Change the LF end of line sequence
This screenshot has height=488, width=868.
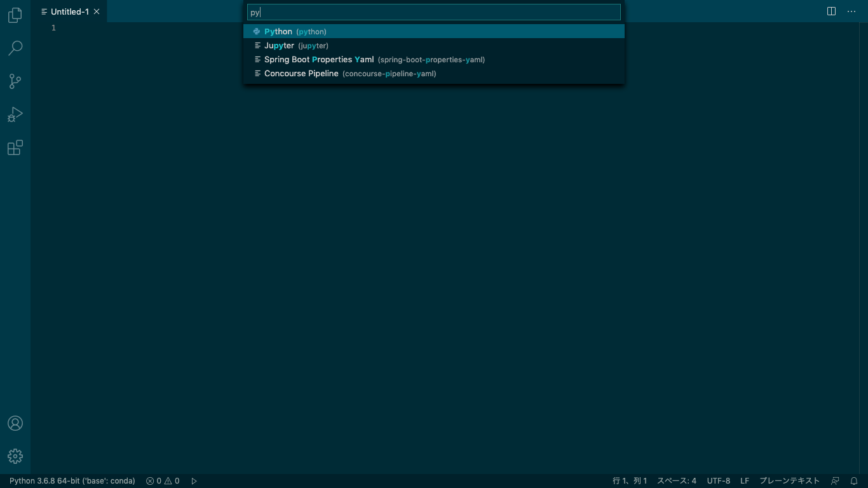(745, 481)
